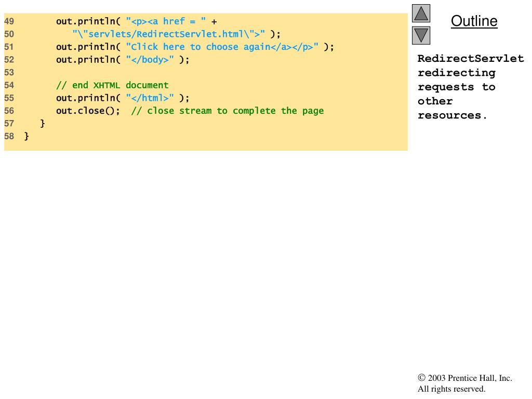Image resolution: width=532 pixels, height=399 pixels.
Task: Select line number 52
Action: pyautogui.click(x=9, y=60)
